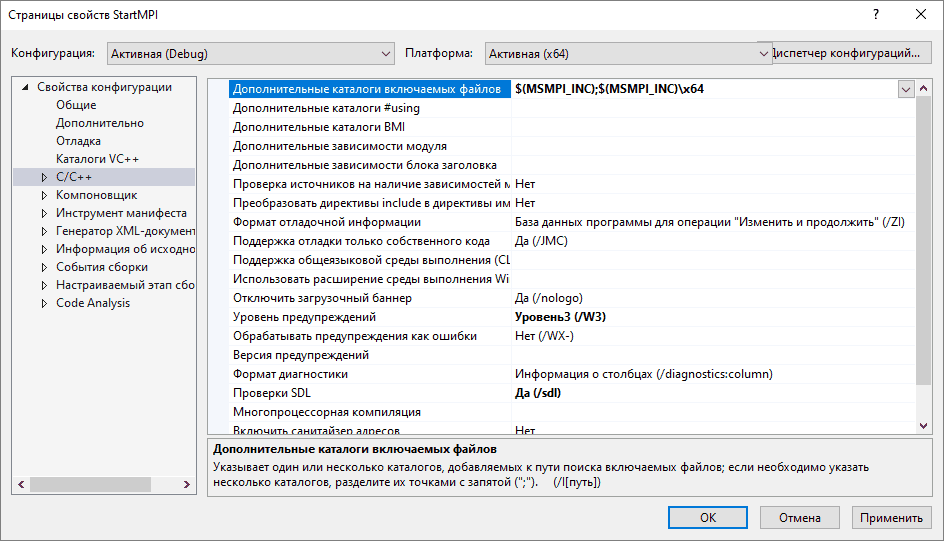Select Преобразовать директивы include property

coord(370,203)
